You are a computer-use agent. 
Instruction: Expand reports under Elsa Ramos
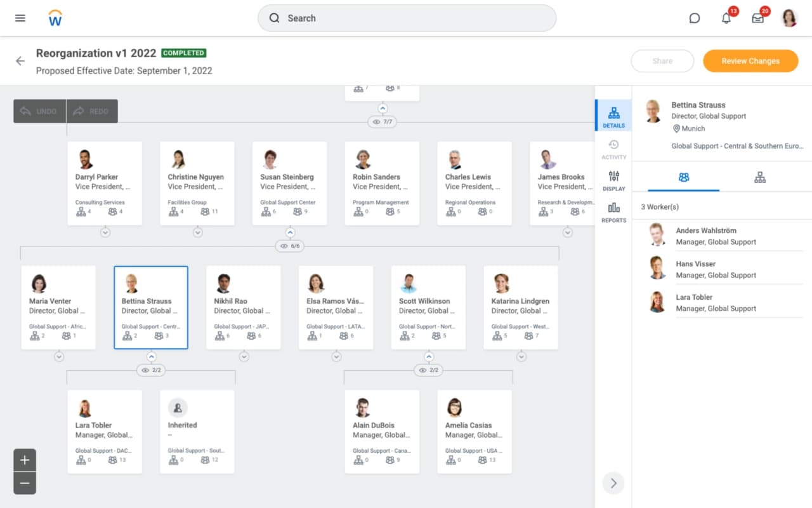(x=336, y=357)
